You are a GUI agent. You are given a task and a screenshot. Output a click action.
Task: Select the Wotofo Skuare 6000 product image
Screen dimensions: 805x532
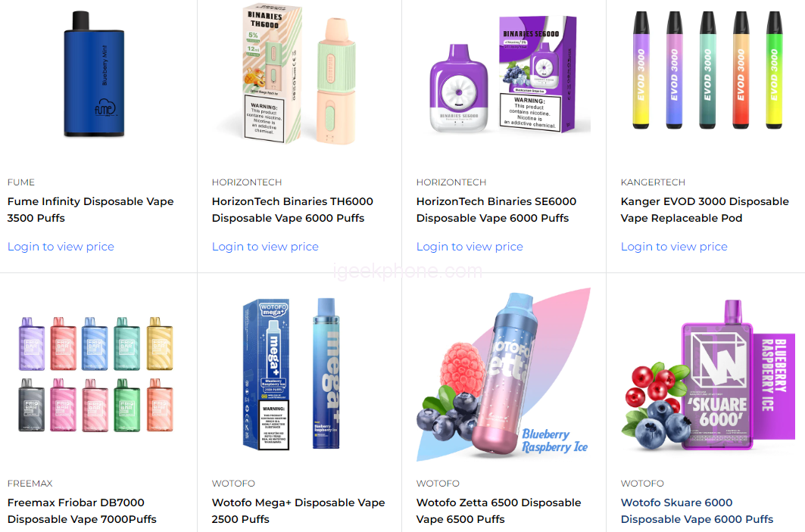708,375
